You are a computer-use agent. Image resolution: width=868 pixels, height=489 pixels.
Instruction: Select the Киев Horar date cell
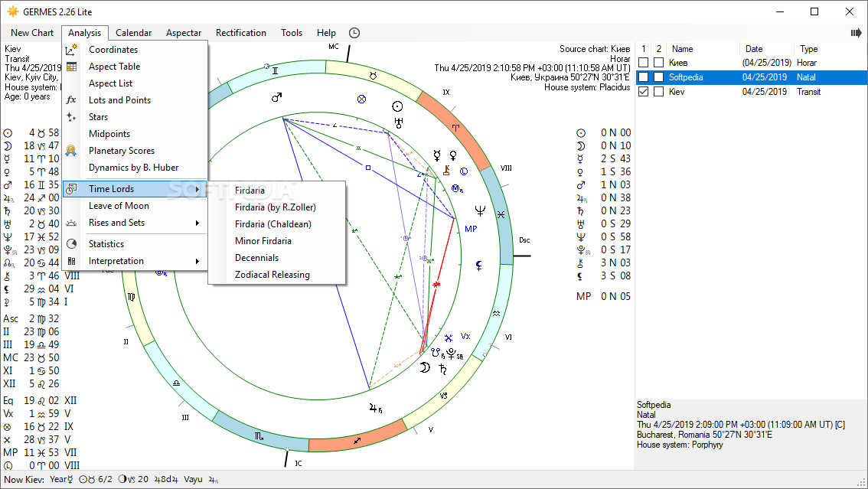767,63
